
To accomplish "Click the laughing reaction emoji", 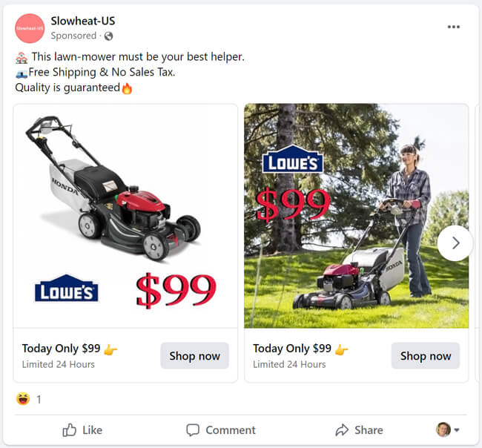I will [x=23, y=399].
